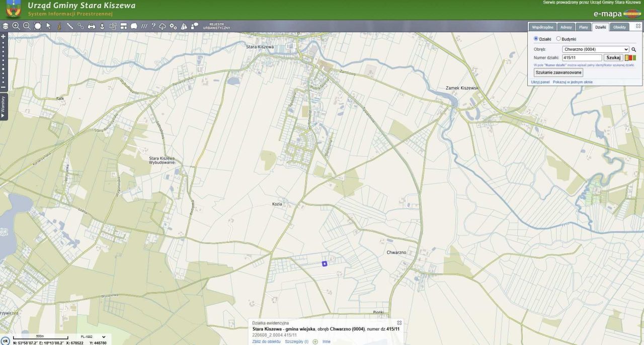
Task: Pick the red highlight color swatch
Action: (x=631, y=58)
